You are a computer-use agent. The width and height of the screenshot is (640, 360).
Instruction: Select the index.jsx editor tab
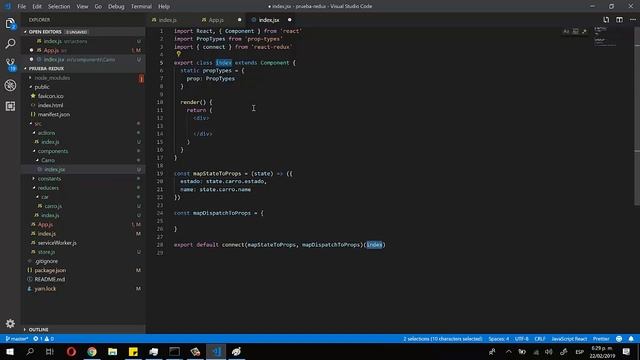point(269,20)
